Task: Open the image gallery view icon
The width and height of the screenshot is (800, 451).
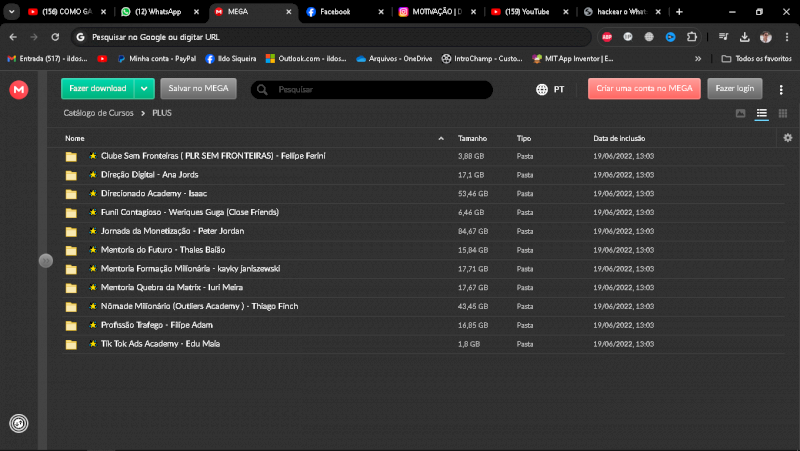Action: tap(740, 114)
